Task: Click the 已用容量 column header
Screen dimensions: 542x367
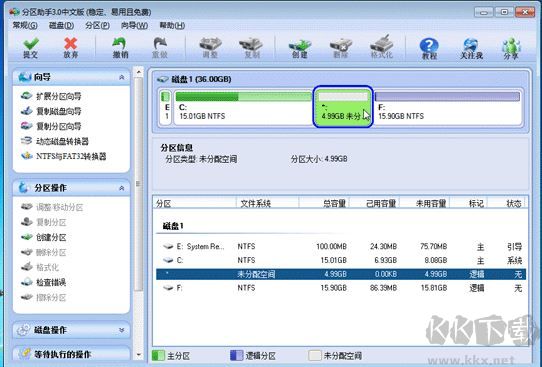Action: [375, 204]
